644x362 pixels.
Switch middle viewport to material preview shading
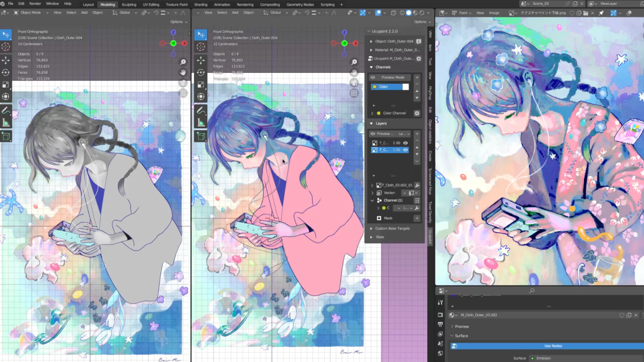pos(415,13)
